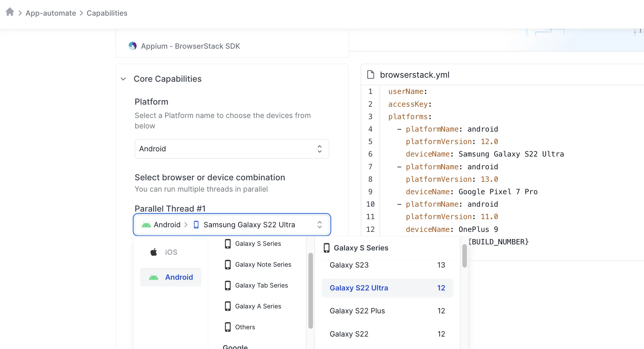
Task: Click the Apple iOS icon
Action: coord(154,252)
